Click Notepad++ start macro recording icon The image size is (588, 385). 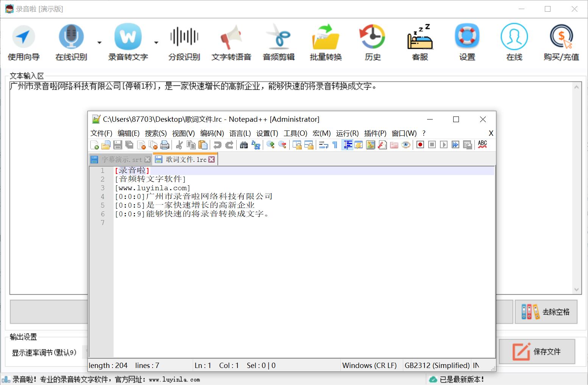point(420,145)
